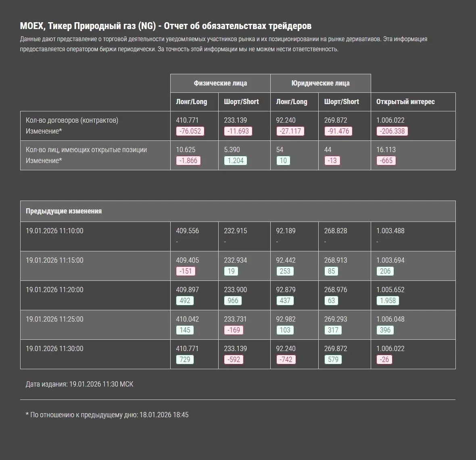
Task: Click the value 268.913 in the 11:15 row
Action: tap(336, 260)
